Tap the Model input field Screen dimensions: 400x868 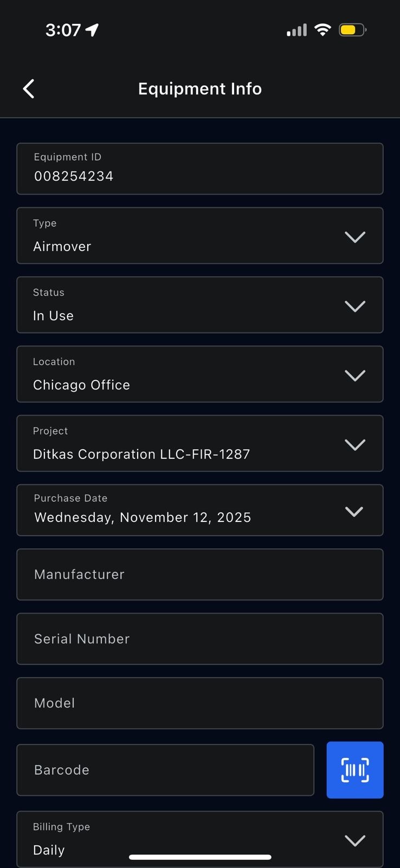(199, 703)
